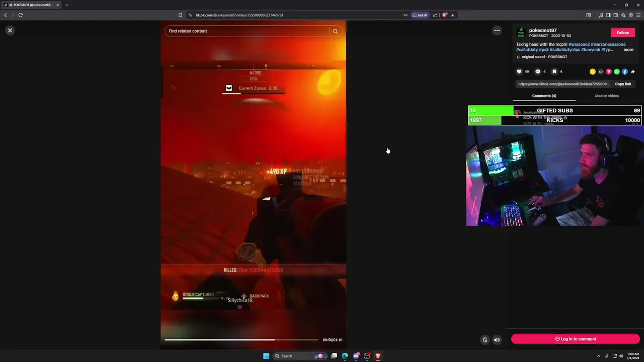Open the browser hamburger main menu
The width and height of the screenshot is (644, 362).
[638, 15]
